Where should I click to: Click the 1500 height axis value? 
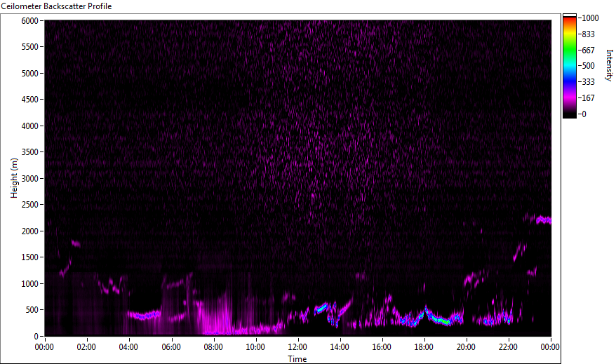[30, 257]
